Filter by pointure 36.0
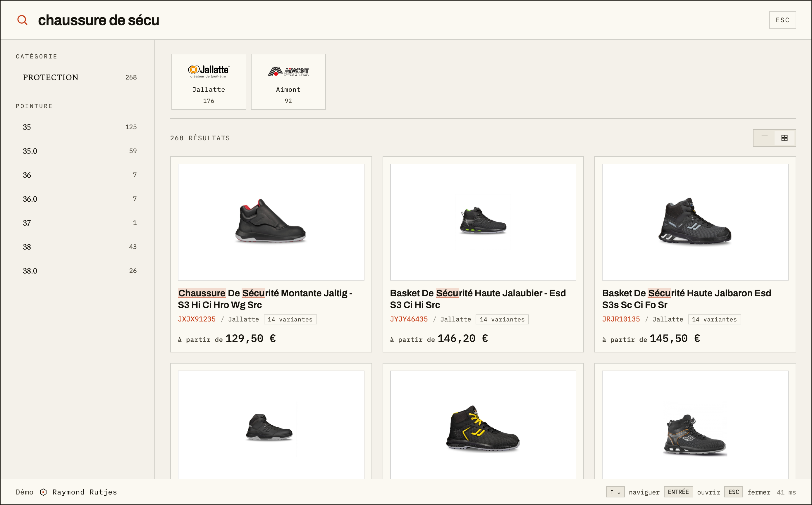This screenshot has height=505, width=812. click(x=80, y=199)
